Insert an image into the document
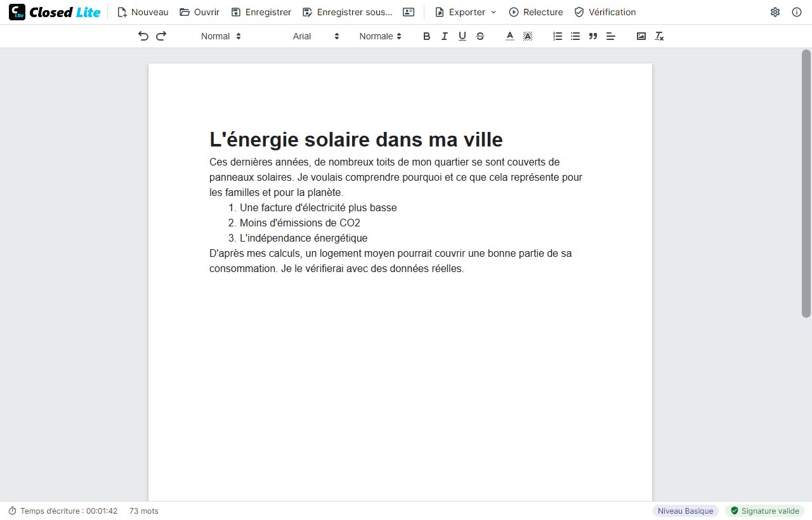Viewport: 812px width, 520px height. coord(641,36)
